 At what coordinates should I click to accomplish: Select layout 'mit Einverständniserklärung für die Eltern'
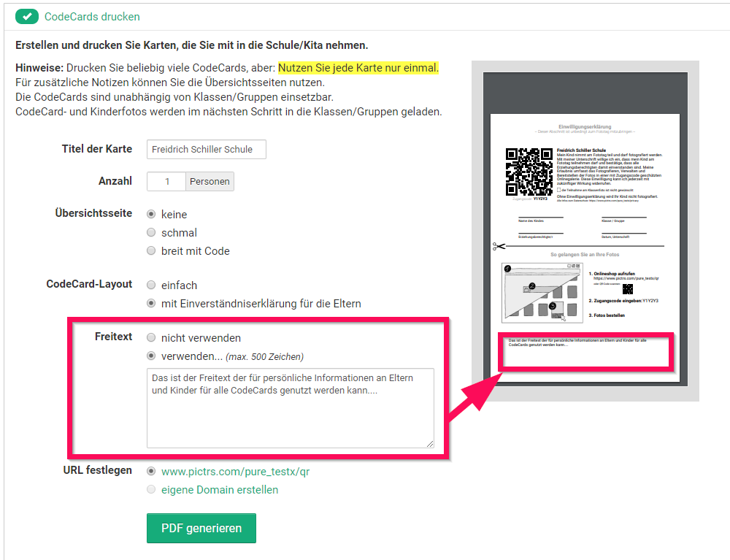coord(151,303)
